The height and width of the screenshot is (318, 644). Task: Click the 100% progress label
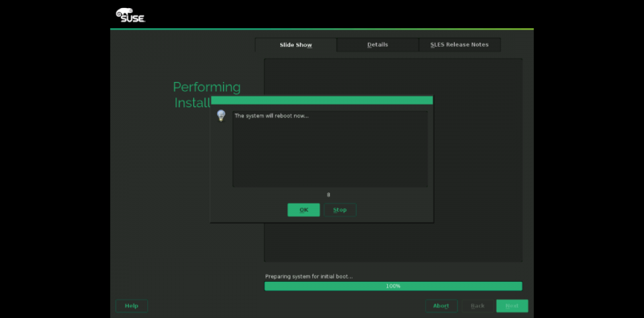coord(393,286)
